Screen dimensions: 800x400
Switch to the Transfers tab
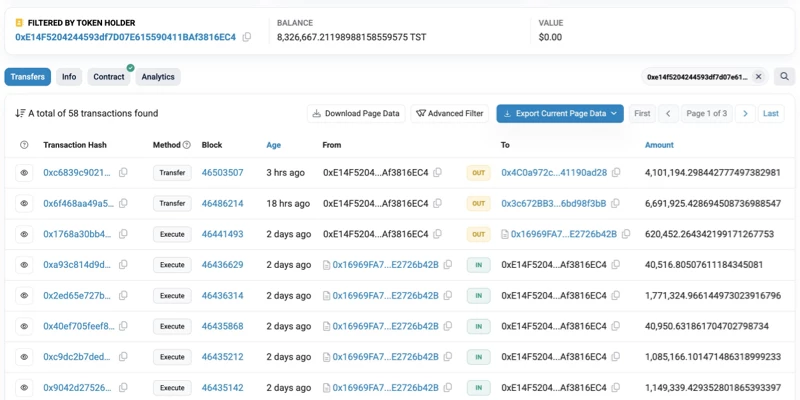[x=28, y=77]
